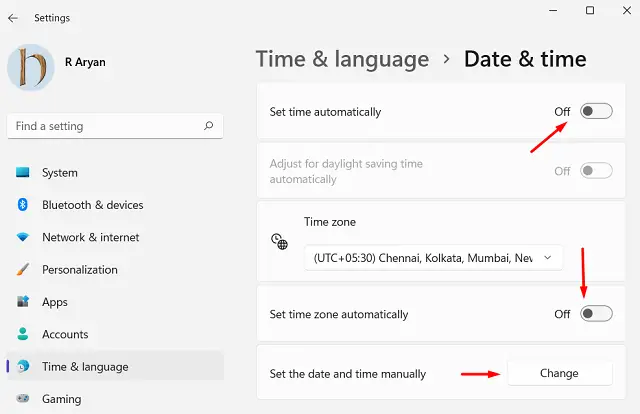
Task: Click the Gaming controller icon
Action: pos(23,399)
